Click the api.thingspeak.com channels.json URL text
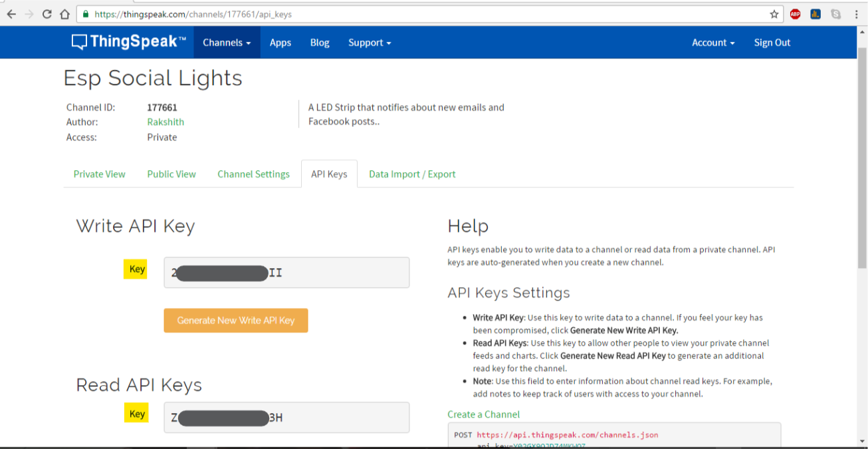Screen dimensions: 868x449 tap(567, 435)
